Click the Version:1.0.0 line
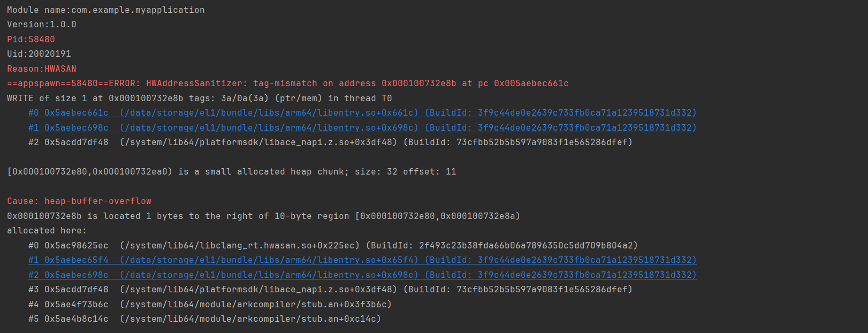868x333 pixels. click(x=42, y=25)
